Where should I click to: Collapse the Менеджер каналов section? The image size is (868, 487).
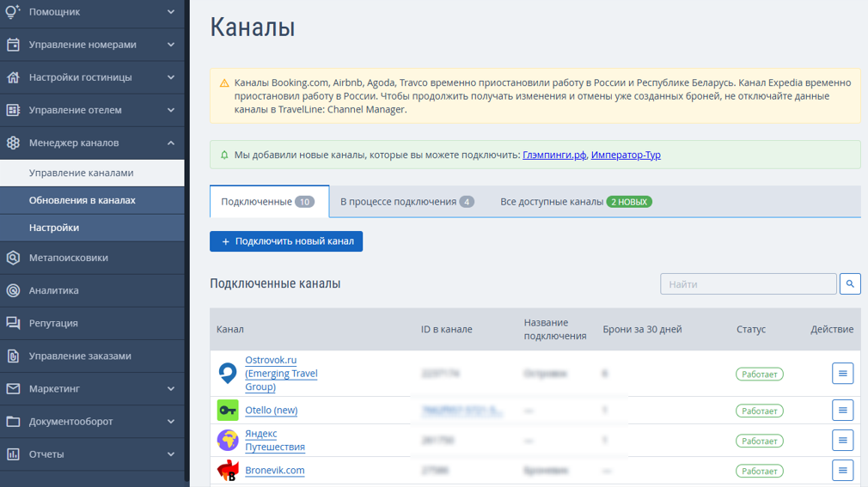(92, 143)
